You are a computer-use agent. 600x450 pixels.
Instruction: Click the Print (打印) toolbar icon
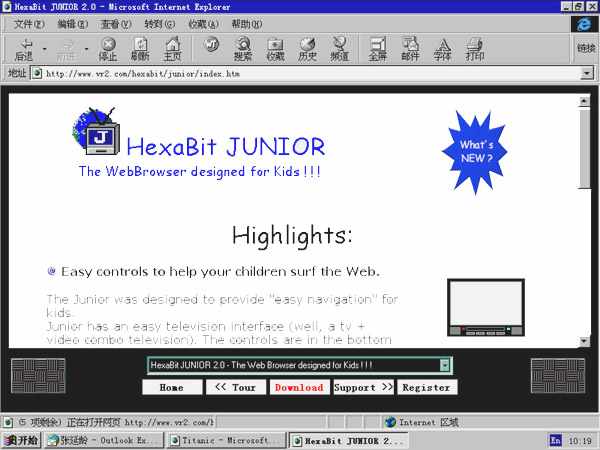[x=474, y=47]
